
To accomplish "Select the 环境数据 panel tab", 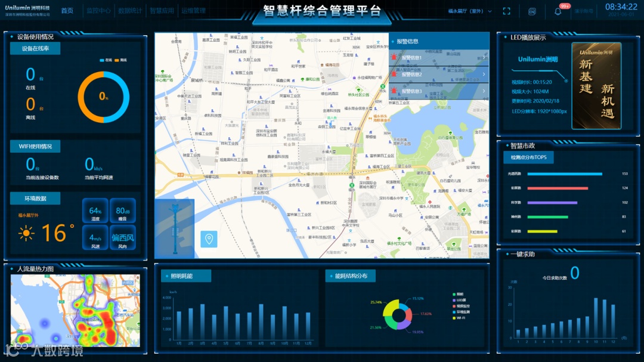I will [35, 199].
